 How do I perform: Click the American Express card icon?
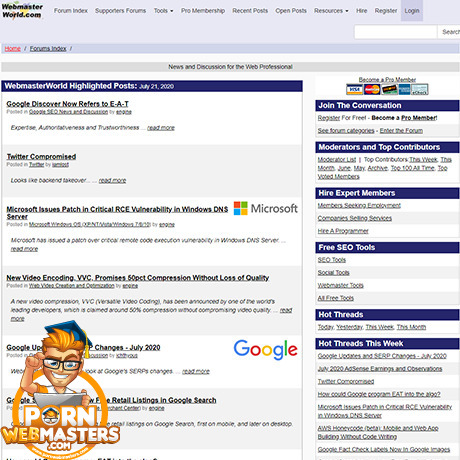point(404,89)
